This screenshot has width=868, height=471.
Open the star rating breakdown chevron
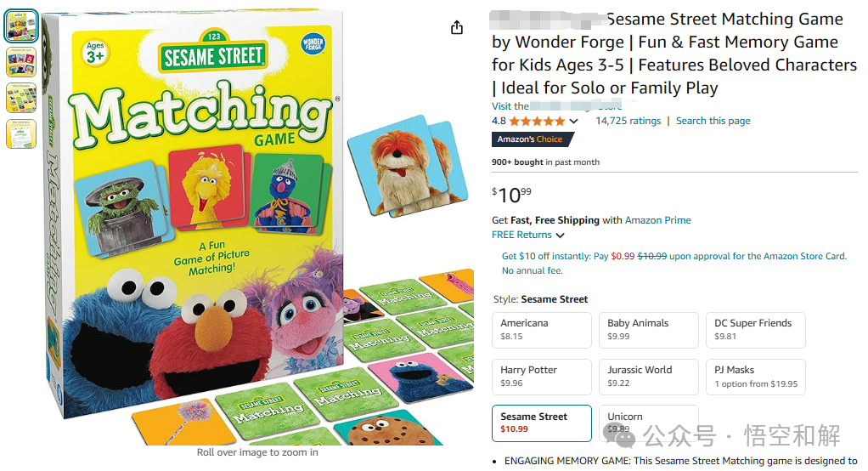click(x=573, y=121)
